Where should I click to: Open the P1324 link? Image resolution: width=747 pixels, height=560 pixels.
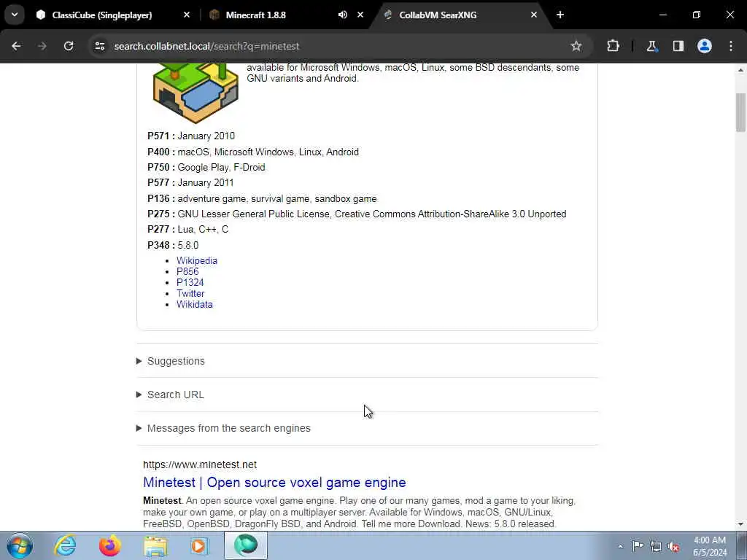click(x=190, y=282)
